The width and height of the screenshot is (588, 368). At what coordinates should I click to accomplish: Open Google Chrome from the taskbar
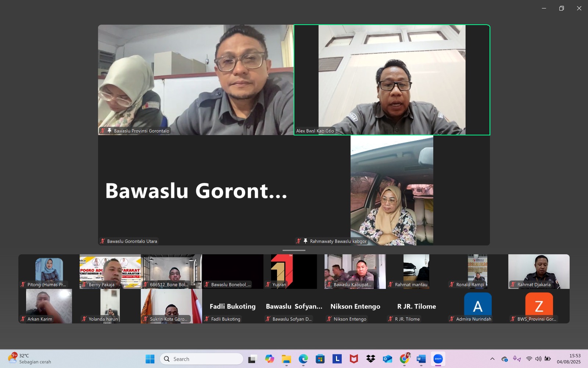[404, 359]
